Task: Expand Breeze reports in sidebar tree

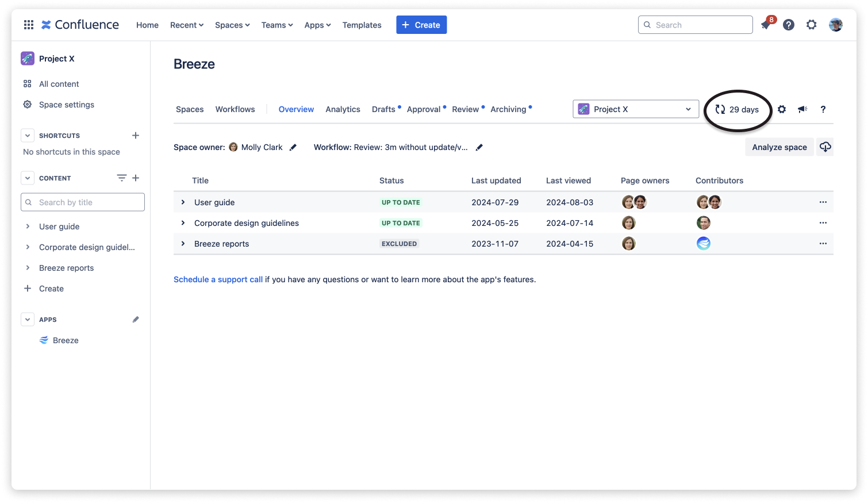Action: tap(28, 268)
